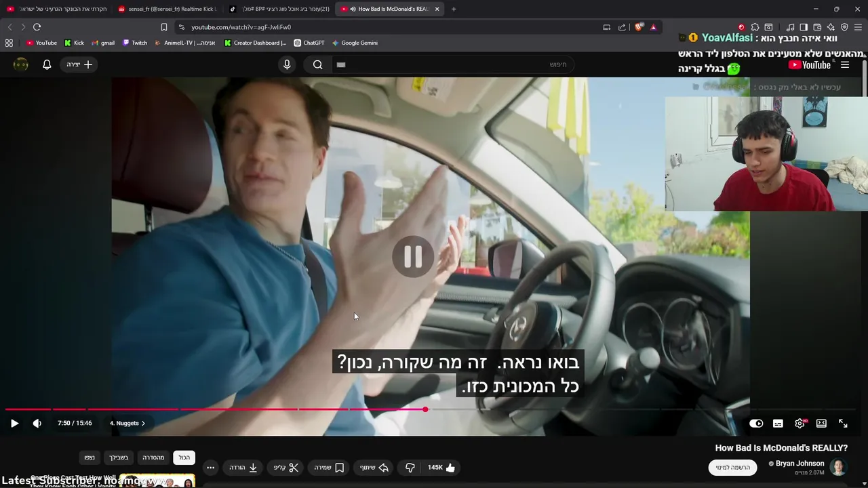This screenshot has height=488, width=868.
Task: Download the video via הורדה button
Action: click(243, 467)
